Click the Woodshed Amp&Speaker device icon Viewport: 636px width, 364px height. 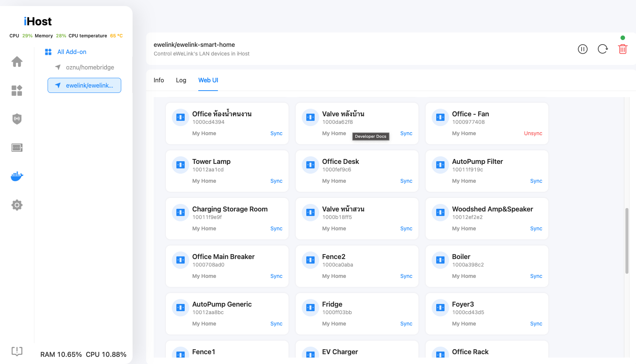440,213
